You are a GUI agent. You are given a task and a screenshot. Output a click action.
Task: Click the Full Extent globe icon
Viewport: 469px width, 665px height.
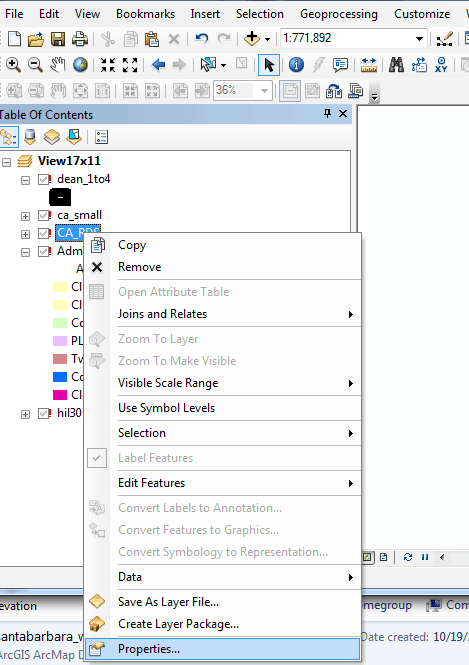[80, 65]
